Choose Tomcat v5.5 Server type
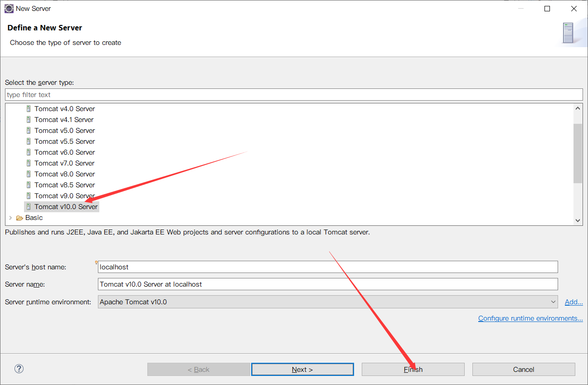588x385 pixels. click(x=64, y=141)
